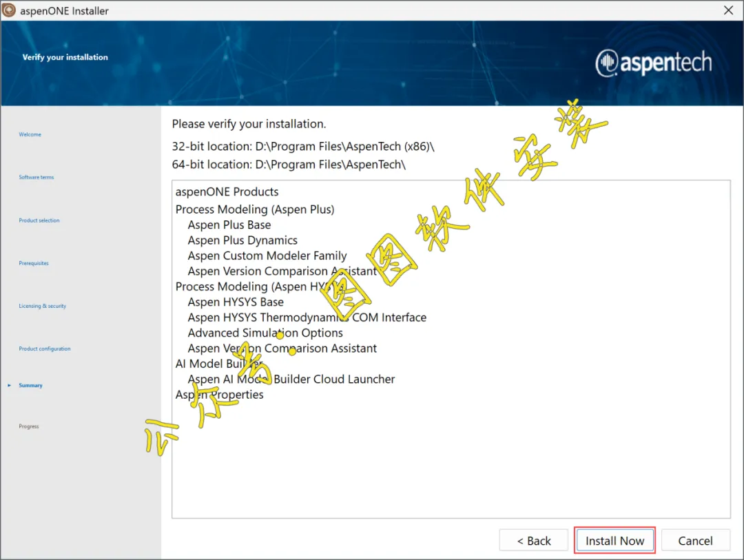Screen dimensions: 744x560
Task: Select 'aspenONE Products' heading in list
Action: tap(227, 191)
